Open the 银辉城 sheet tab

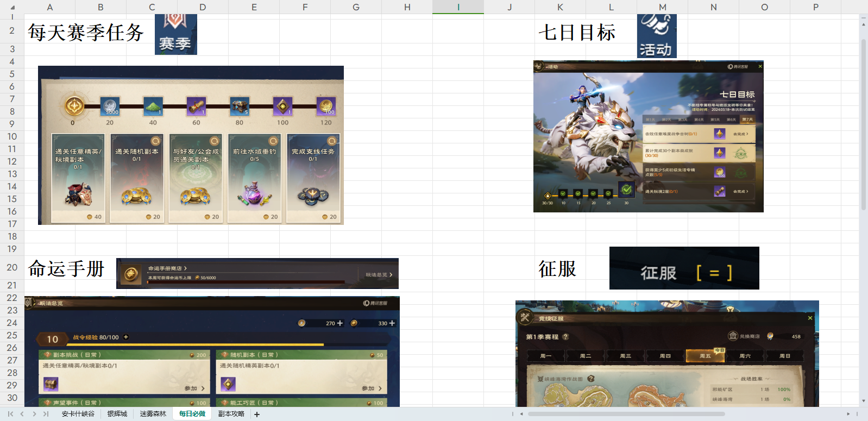click(117, 414)
